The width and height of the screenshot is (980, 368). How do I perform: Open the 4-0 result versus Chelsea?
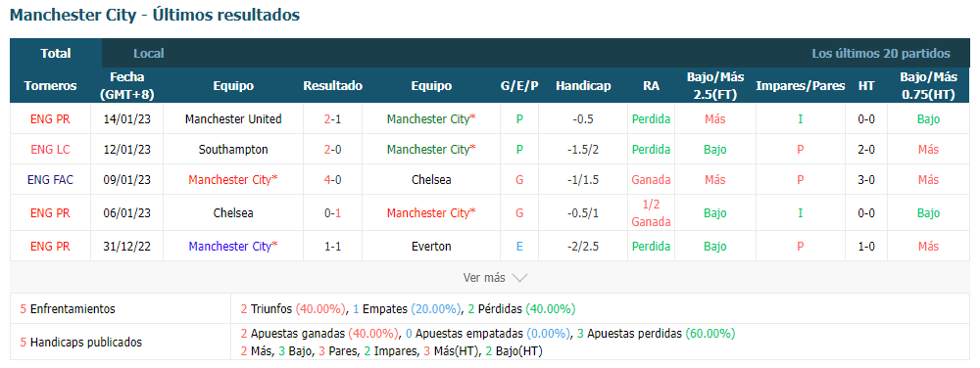(x=332, y=180)
